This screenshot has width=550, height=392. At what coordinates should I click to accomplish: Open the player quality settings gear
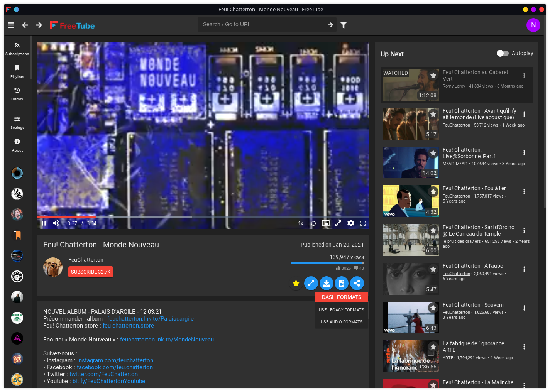[x=351, y=223]
